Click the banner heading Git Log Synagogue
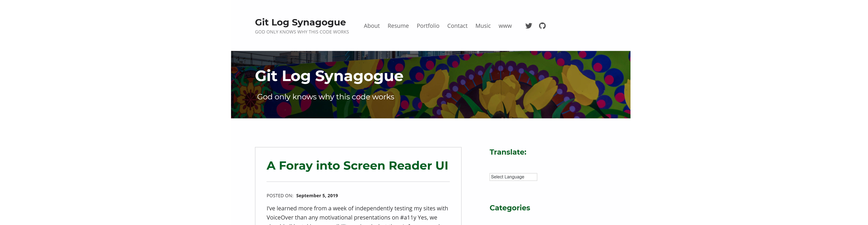This screenshot has width=868, height=225. pyautogui.click(x=329, y=76)
